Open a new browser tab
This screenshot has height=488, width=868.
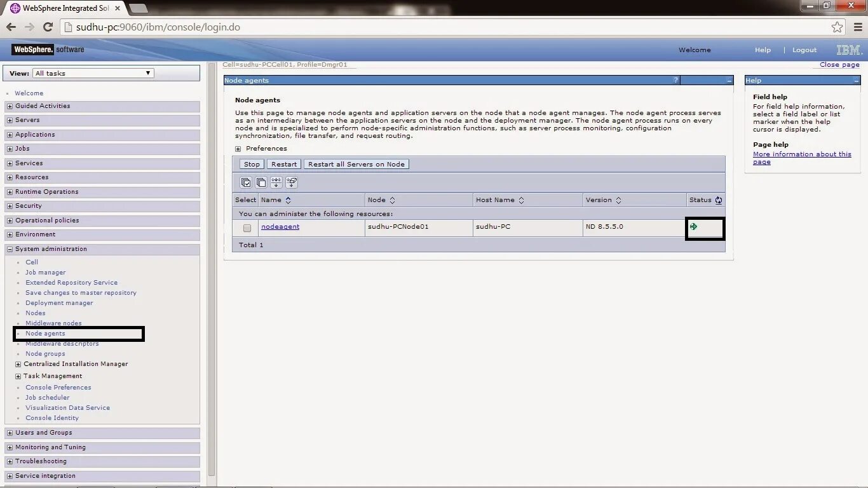[x=138, y=8]
